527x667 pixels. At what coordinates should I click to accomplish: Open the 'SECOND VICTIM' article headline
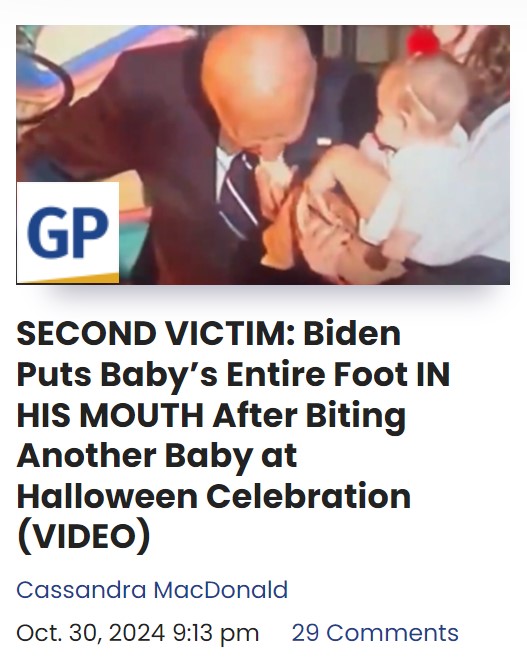tap(233, 435)
